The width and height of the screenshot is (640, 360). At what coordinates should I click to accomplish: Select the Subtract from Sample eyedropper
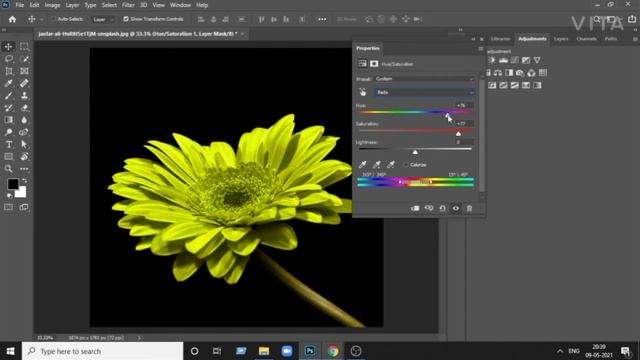coord(391,164)
